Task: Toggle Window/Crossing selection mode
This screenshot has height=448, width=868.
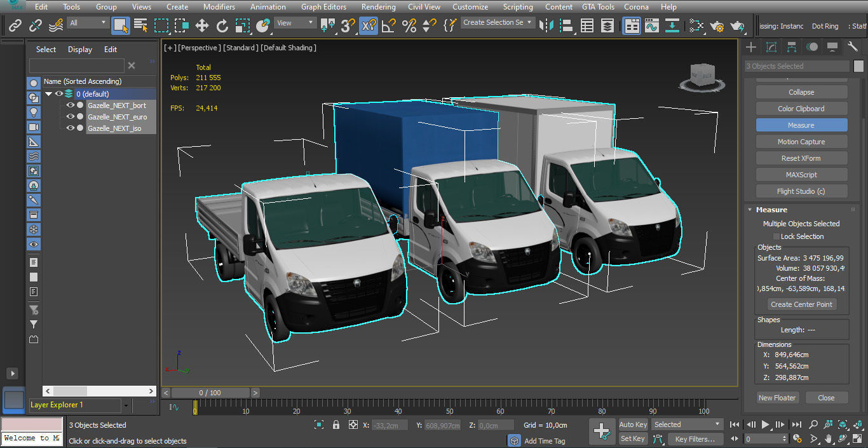Action: pyautogui.click(x=182, y=25)
